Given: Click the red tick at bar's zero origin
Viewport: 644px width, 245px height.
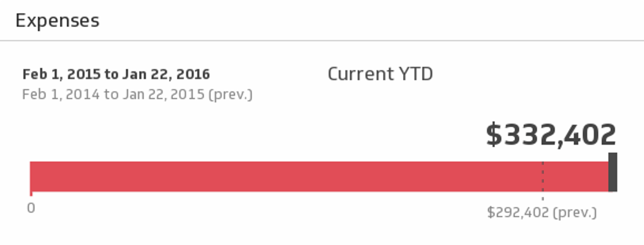Looking at the screenshot, I should point(31,194).
